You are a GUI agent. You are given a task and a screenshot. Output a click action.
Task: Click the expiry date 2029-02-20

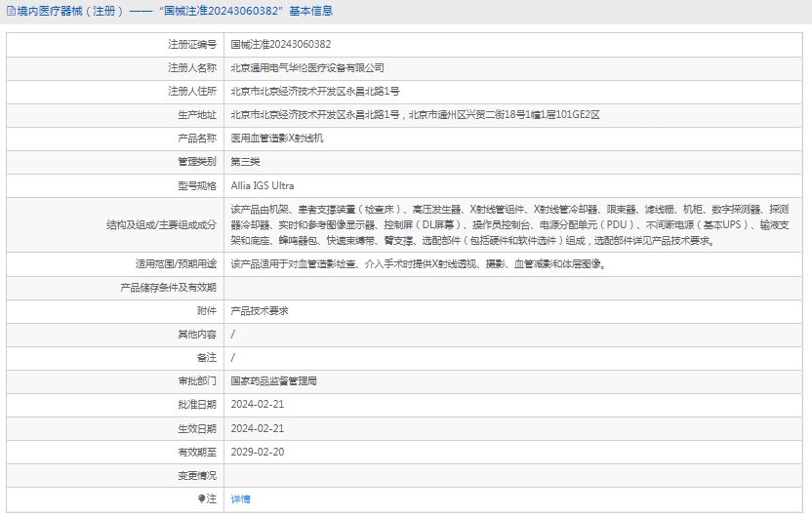(258, 452)
